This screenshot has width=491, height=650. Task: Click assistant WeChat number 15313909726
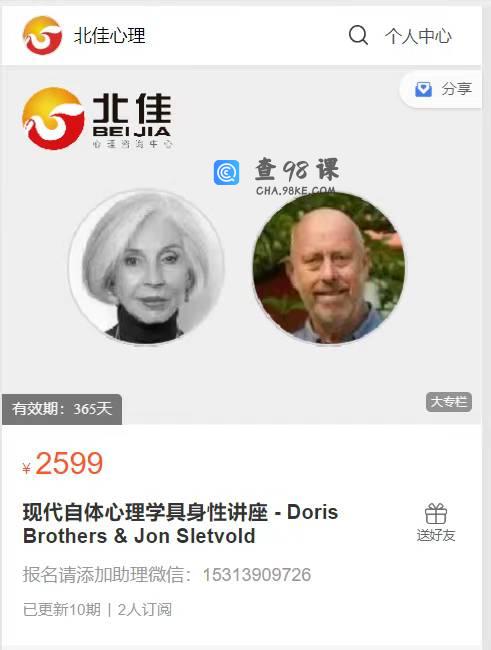tap(257, 575)
